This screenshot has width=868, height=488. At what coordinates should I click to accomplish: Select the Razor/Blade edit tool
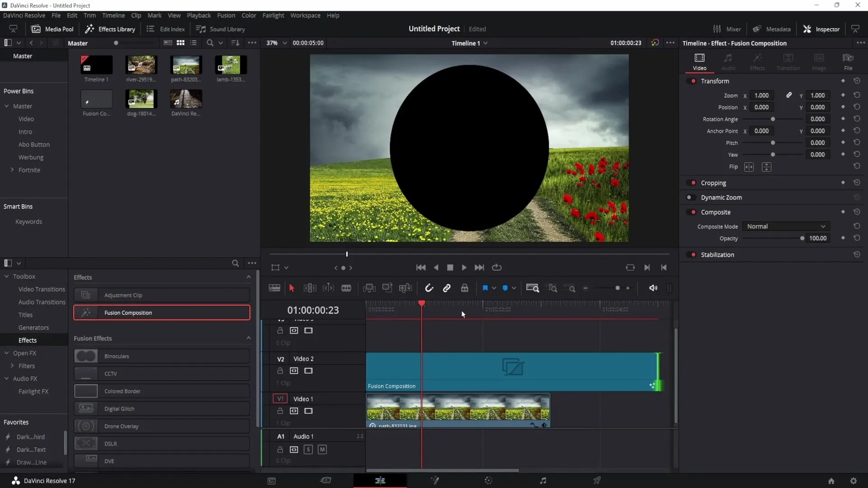(346, 288)
